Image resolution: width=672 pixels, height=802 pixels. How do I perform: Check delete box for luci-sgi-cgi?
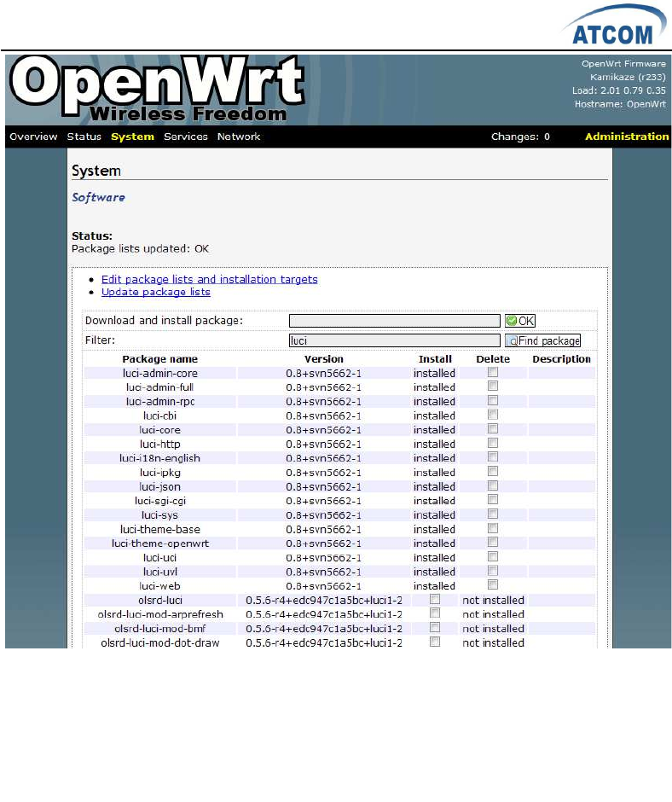coord(493,500)
